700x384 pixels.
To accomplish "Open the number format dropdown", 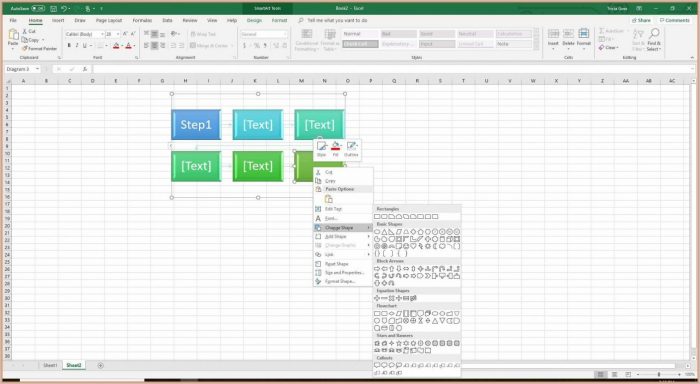I will (x=285, y=34).
